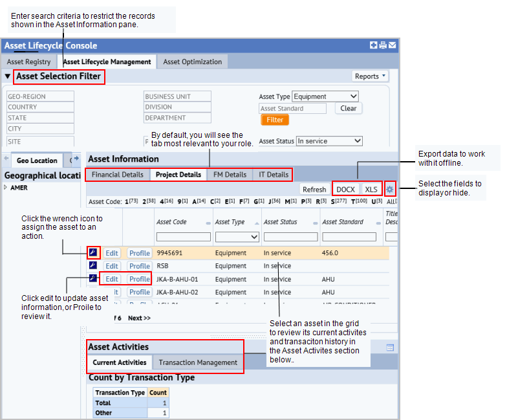Open the Asset Status dropdown
This screenshot has height=420, width=507.
(329, 141)
